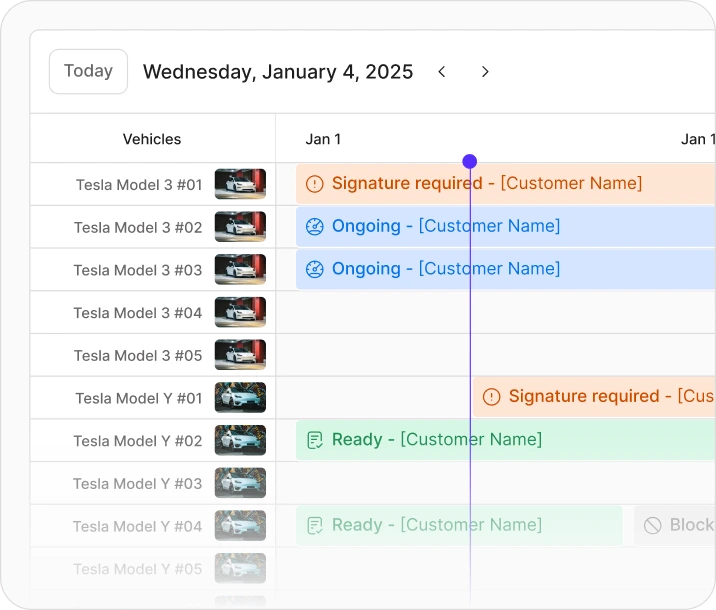The image size is (716, 610).
Task: Click Tesla Model 3 #03 car thumbnail
Action: click(240, 269)
